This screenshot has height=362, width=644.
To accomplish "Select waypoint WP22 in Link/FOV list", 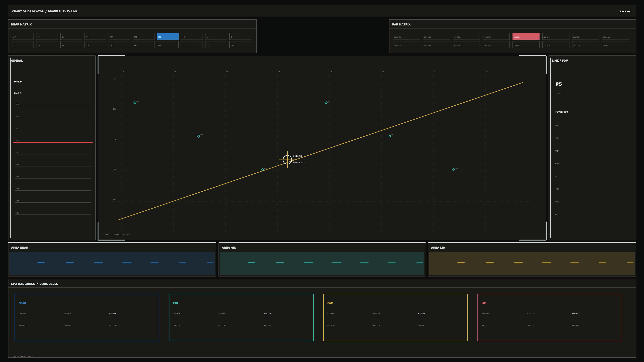I will [x=557, y=215].
